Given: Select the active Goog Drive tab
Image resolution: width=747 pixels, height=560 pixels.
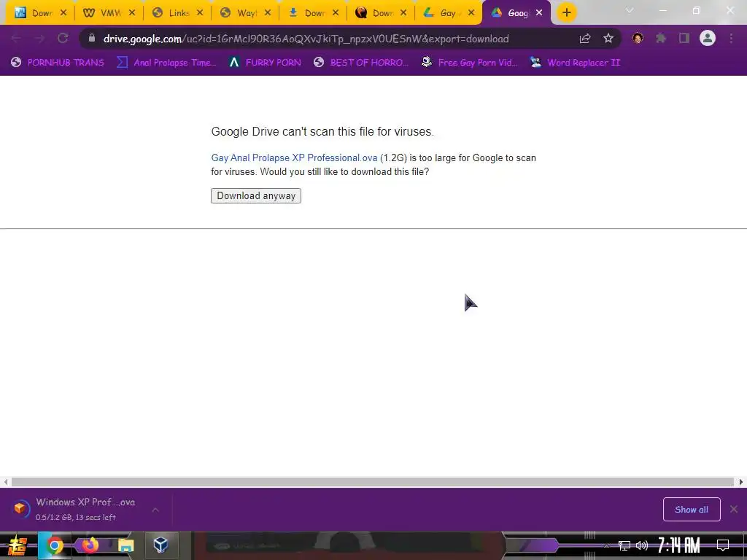Looking at the screenshot, I should tap(517, 13).
